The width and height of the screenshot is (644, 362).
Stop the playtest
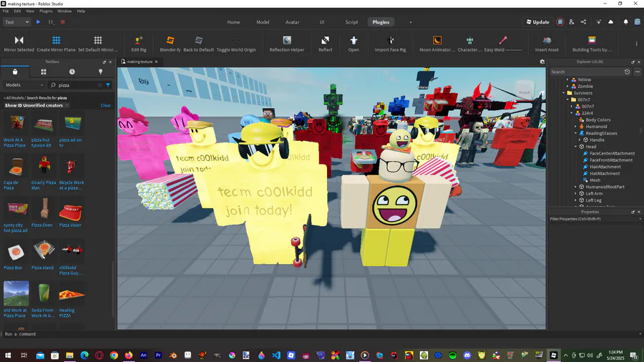[63, 22]
